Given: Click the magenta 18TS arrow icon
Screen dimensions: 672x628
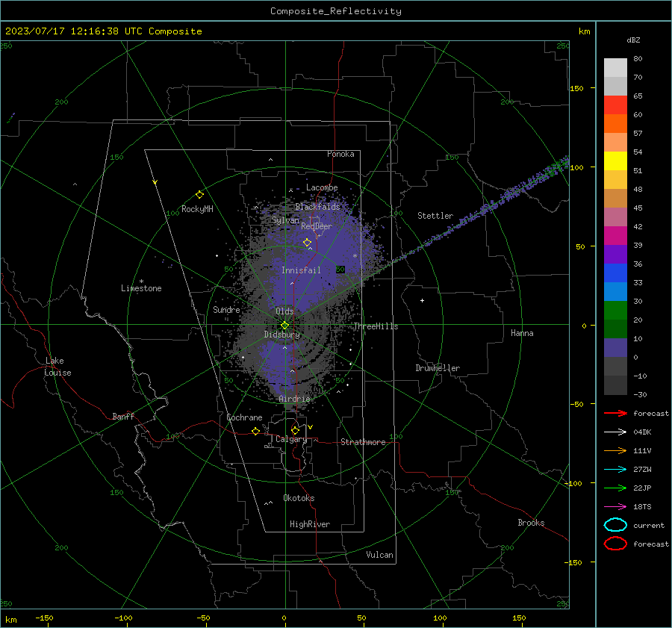Looking at the screenshot, I should (x=615, y=507).
